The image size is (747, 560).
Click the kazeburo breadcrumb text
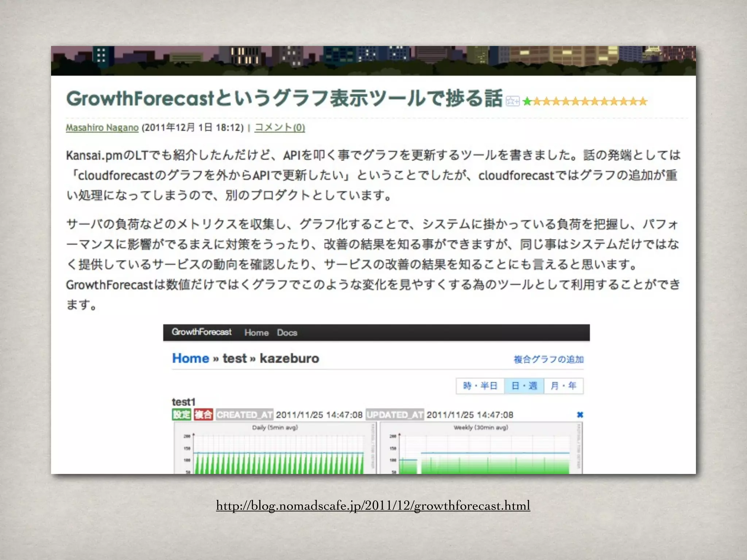(x=289, y=358)
